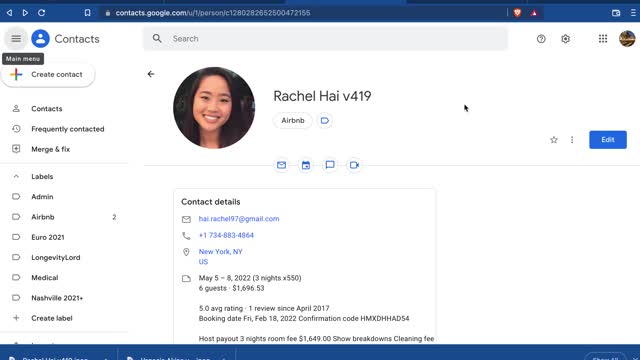Start a video call with the camera icon
This screenshot has height=360, width=640.
(x=354, y=165)
